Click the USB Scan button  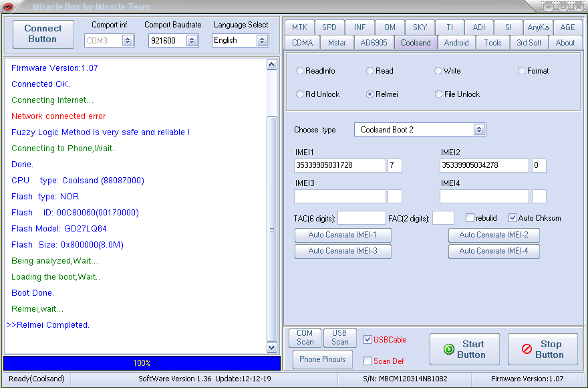pyautogui.click(x=339, y=338)
